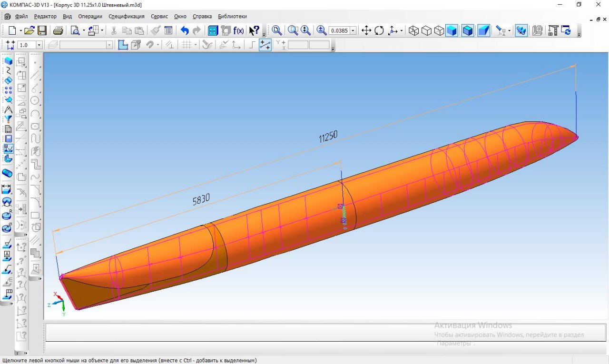This screenshot has width=609, height=364.
Task: Click the context help arrow-question icon
Action: 254,31
